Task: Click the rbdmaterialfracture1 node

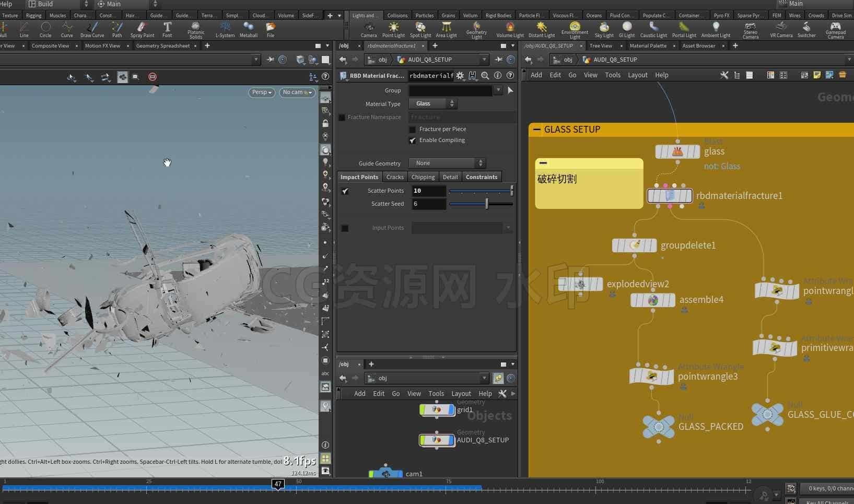Action: click(670, 196)
